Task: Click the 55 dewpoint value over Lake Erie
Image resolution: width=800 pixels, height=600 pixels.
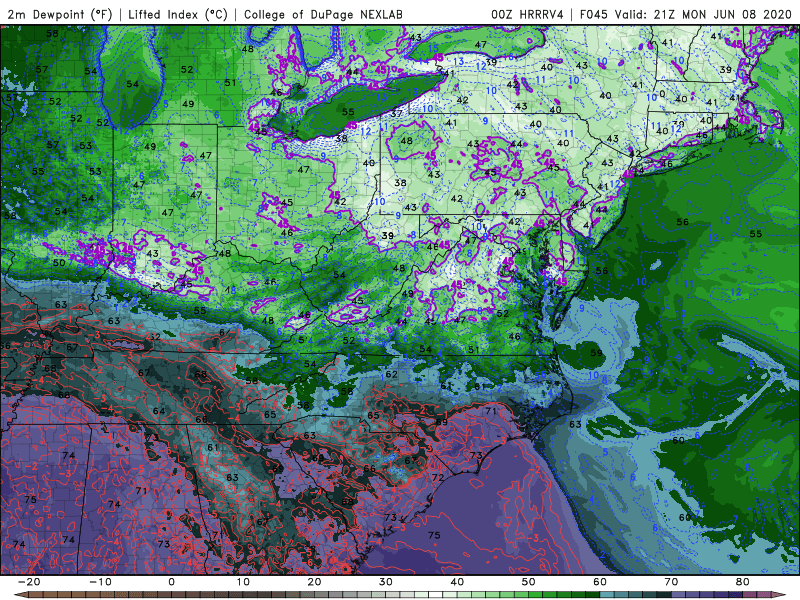Action: click(x=348, y=112)
